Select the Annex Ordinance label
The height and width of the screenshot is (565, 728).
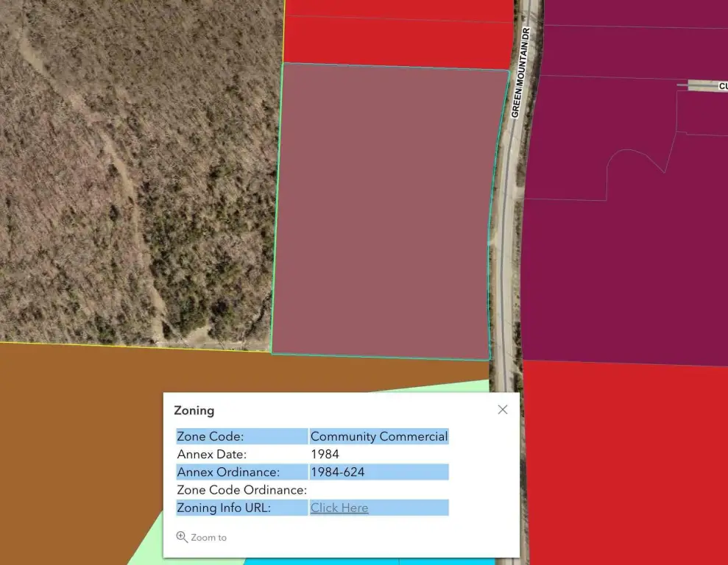(x=228, y=472)
